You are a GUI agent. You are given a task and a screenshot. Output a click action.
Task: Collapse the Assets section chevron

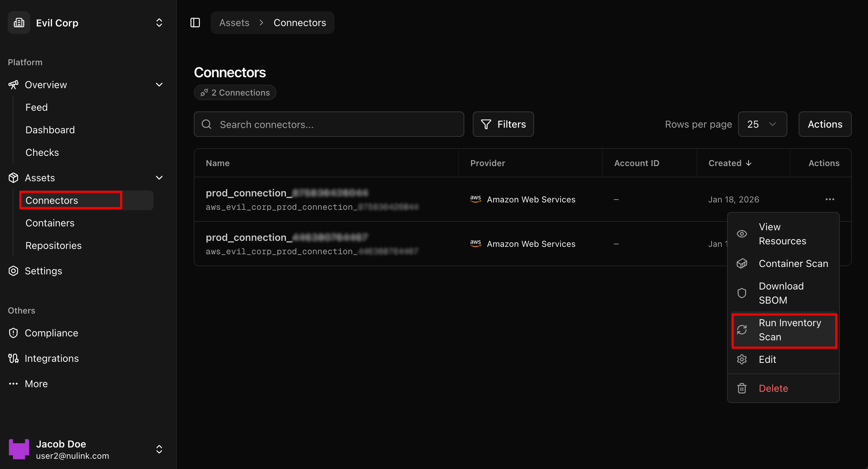tap(159, 178)
